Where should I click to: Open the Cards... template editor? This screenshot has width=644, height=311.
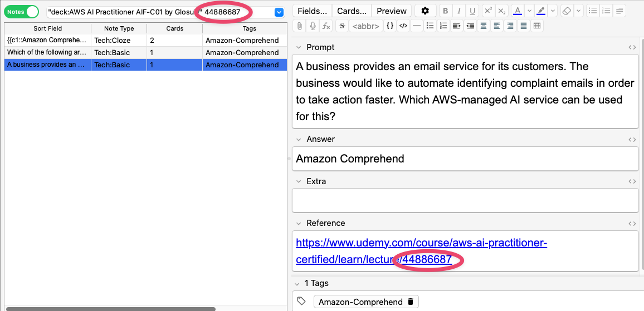click(352, 11)
